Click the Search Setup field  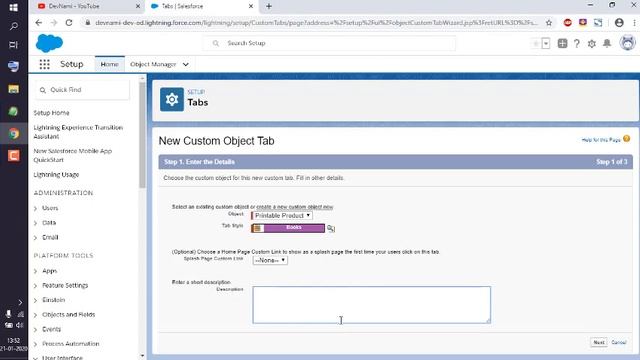point(329,43)
